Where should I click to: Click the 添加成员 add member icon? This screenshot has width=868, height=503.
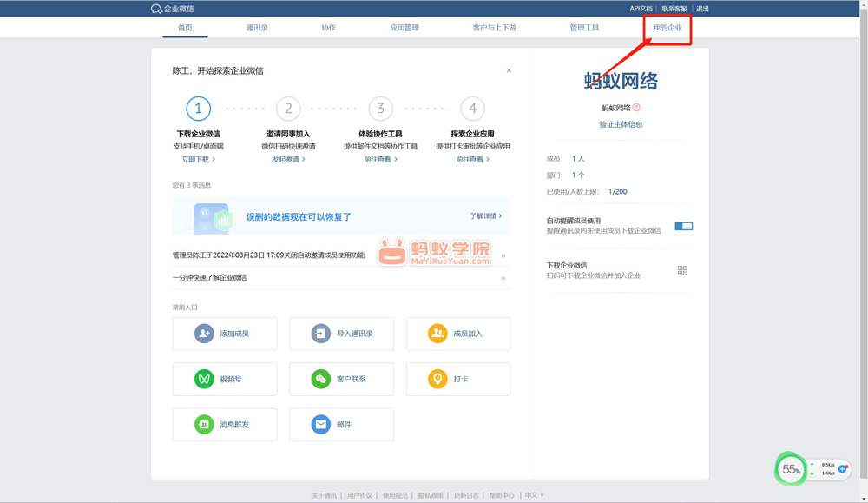coord(204,334)
